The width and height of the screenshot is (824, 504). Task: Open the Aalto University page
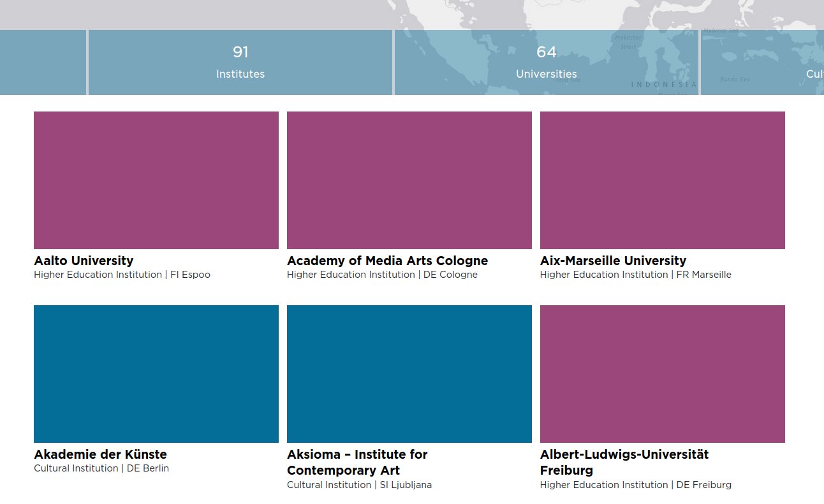click(x=84, y=261)
